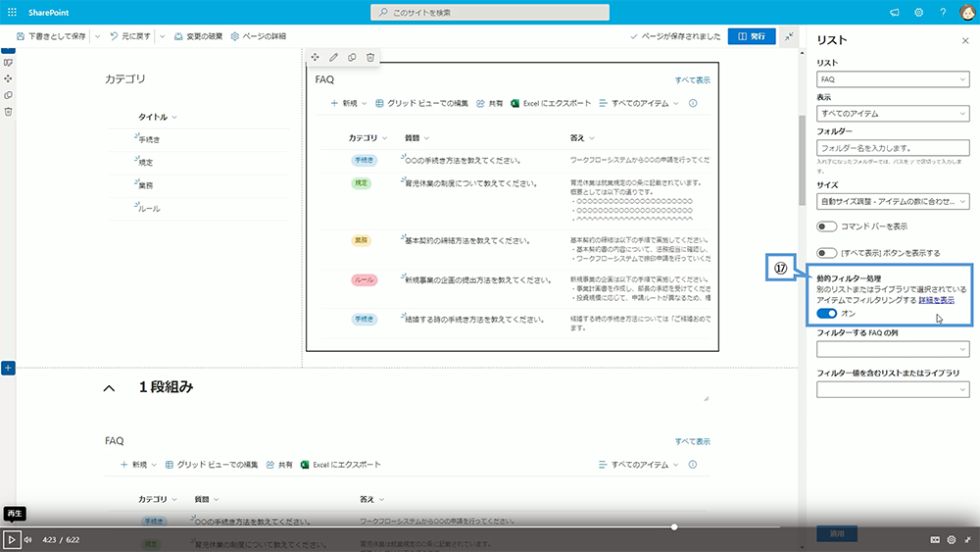Open カテゴリ column header in upper FAQ
Viewport: 980px width, 552px height.
(367, 138)
